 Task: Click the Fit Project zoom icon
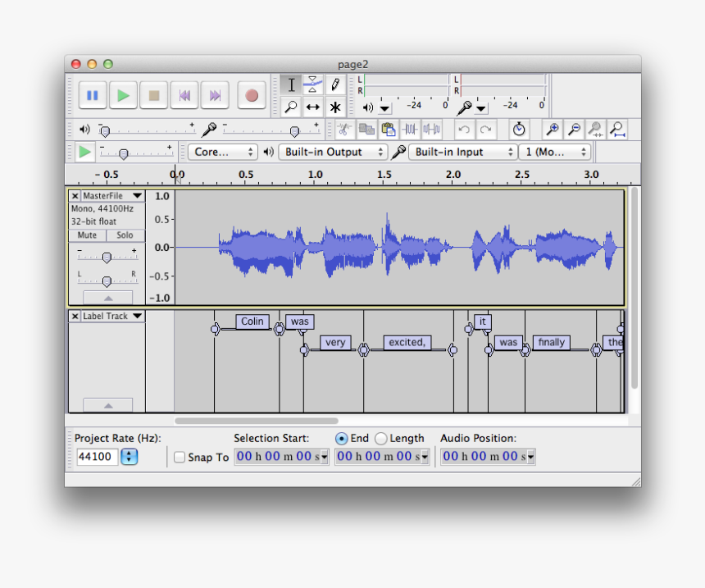(617, 130)
